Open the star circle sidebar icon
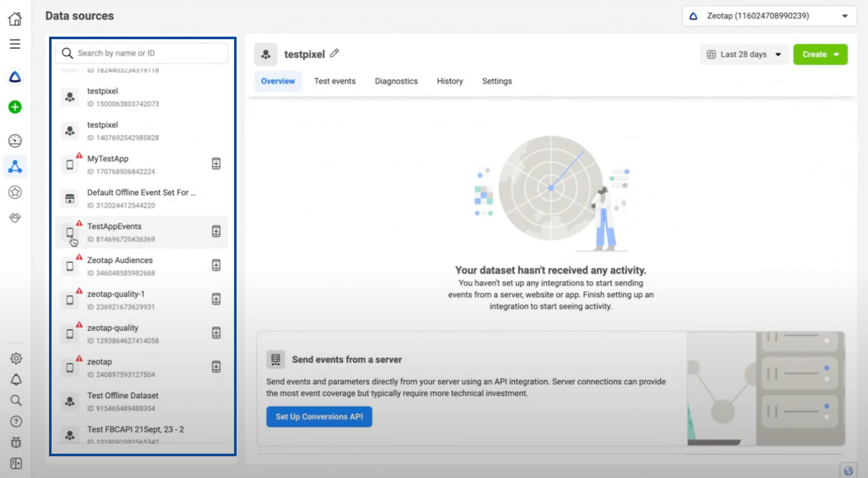 pos(15,192)
